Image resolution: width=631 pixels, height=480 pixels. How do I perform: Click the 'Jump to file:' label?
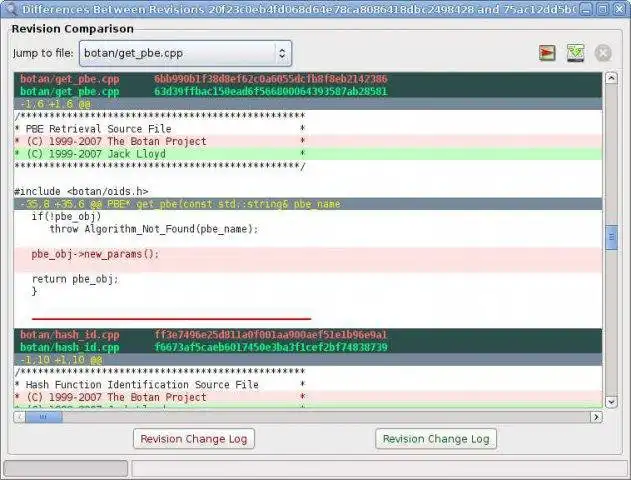coord(43,53)
